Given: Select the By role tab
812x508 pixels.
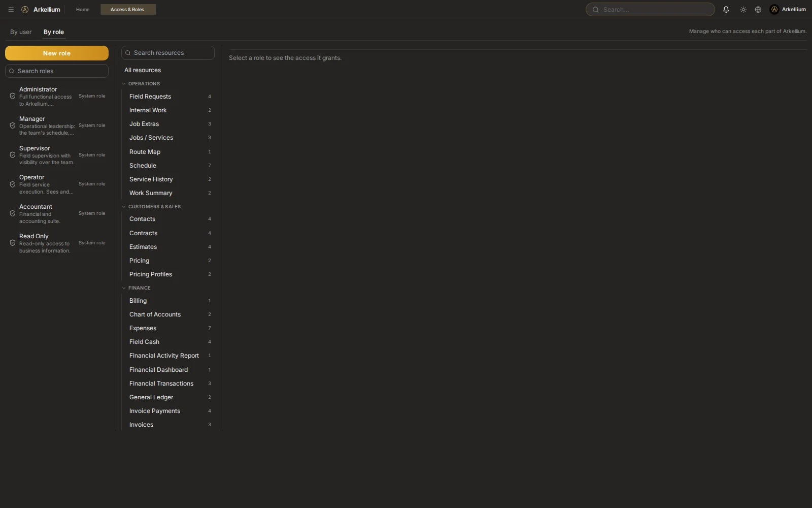Looking at the screenshot, I should 54,32.
